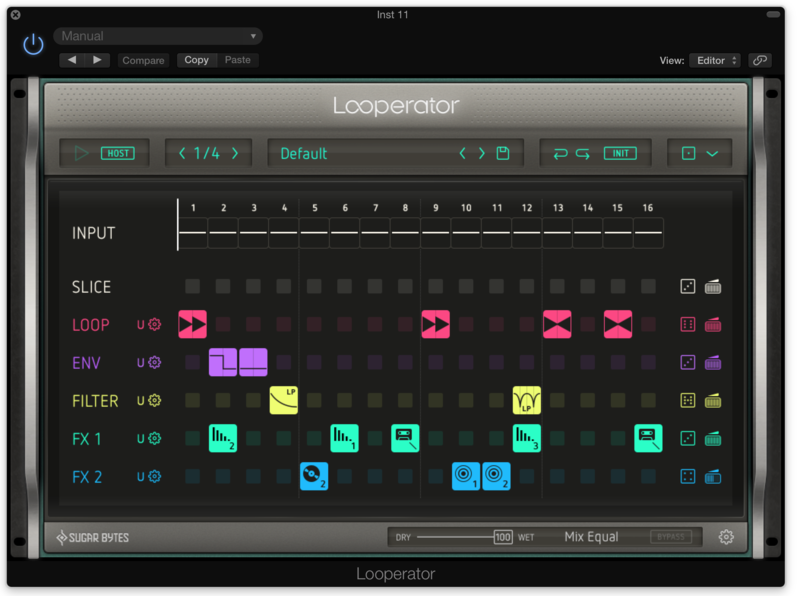800x596 pixels.
Task: Click FILTER LP cell at step 4
Action: tap(284, 400)
